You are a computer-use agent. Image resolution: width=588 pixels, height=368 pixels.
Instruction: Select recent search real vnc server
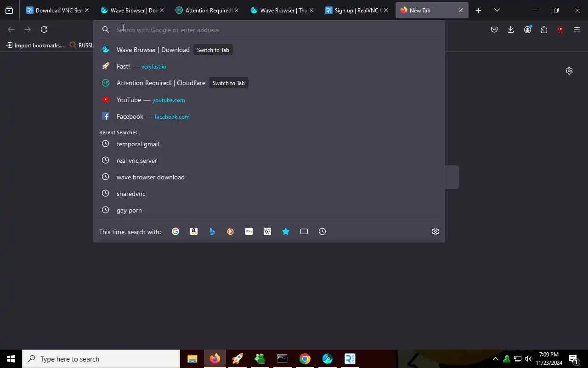point(269,161)
